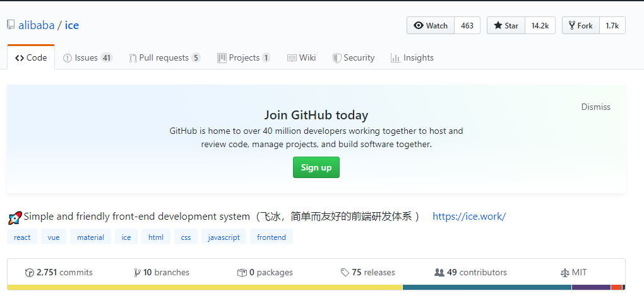
Task: Switch to the Security tab
Action: tap(353, 58)
